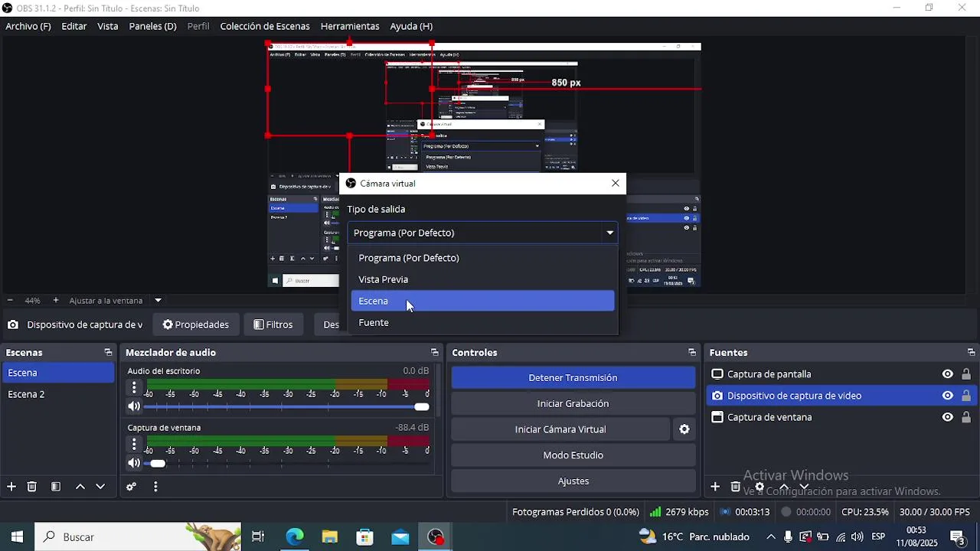Zoom out preview with minus icon

(10, 301)
